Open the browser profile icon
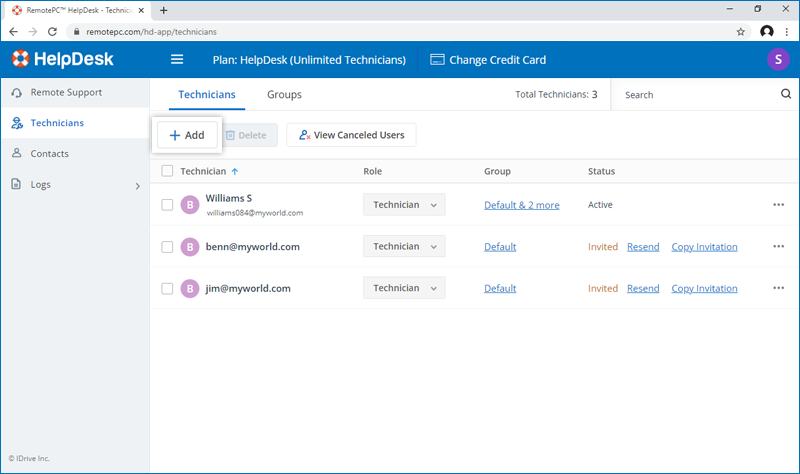 point(766,32)
